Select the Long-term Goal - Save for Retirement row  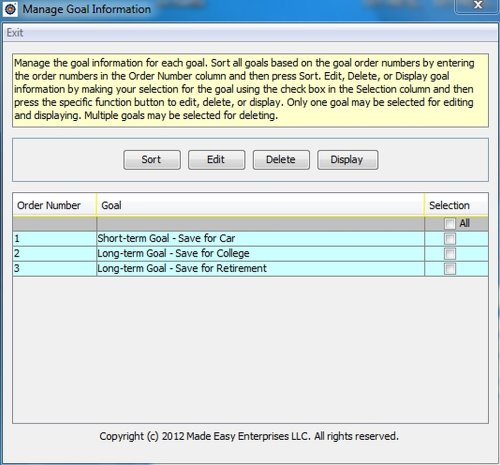[250, 269]
